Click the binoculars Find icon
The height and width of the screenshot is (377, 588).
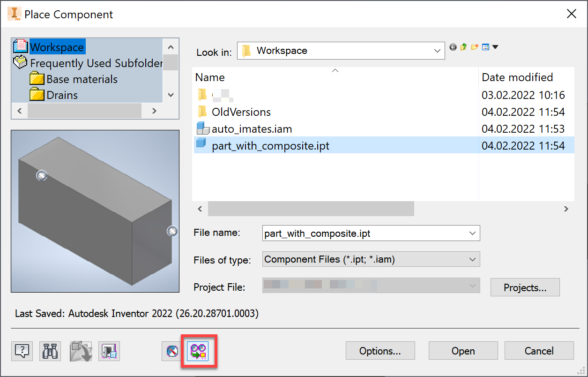50,351
